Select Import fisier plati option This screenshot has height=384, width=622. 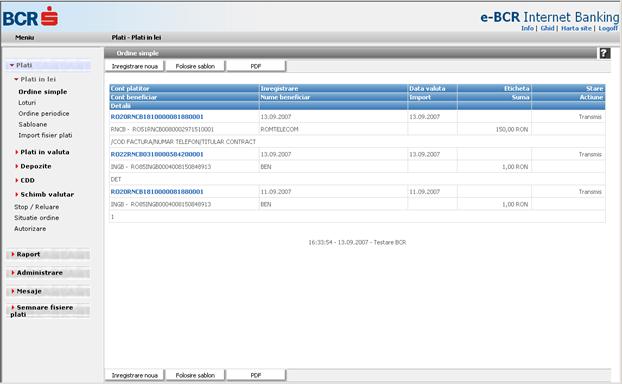[x=45, y=135]
